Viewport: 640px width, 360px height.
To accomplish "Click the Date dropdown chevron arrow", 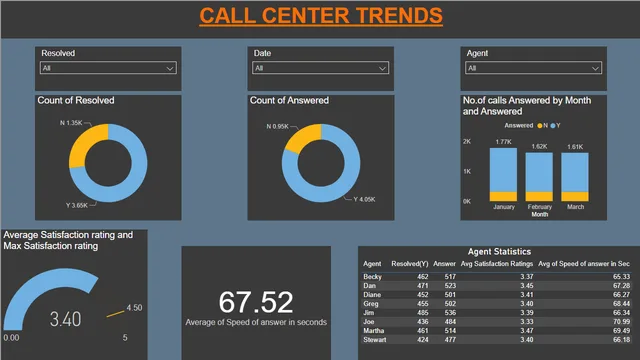I will click(382, 69).
